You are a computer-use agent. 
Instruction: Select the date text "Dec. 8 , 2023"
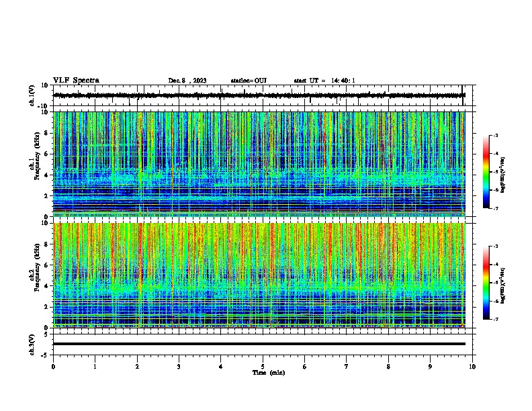(187, 81)
